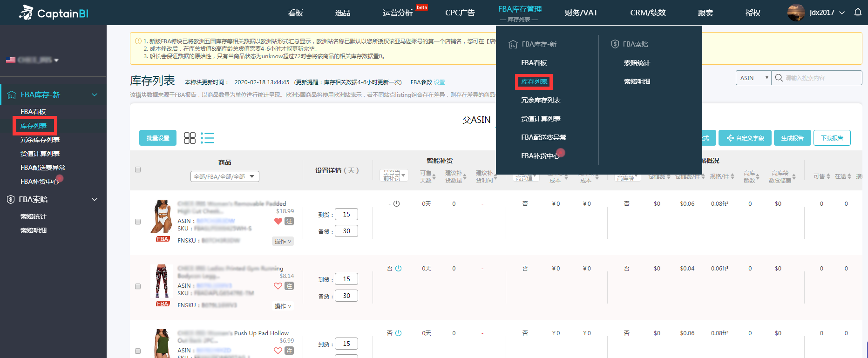Viewport: 868px width, 358px height.
Task: Click the 生成报告 button
Action: tap(792, 138)
